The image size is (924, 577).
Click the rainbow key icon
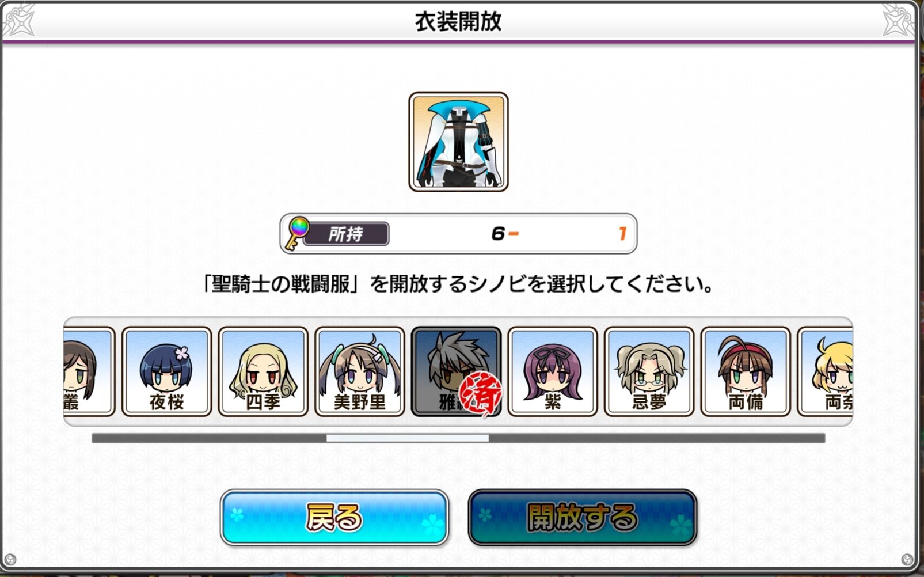point(297,233)
